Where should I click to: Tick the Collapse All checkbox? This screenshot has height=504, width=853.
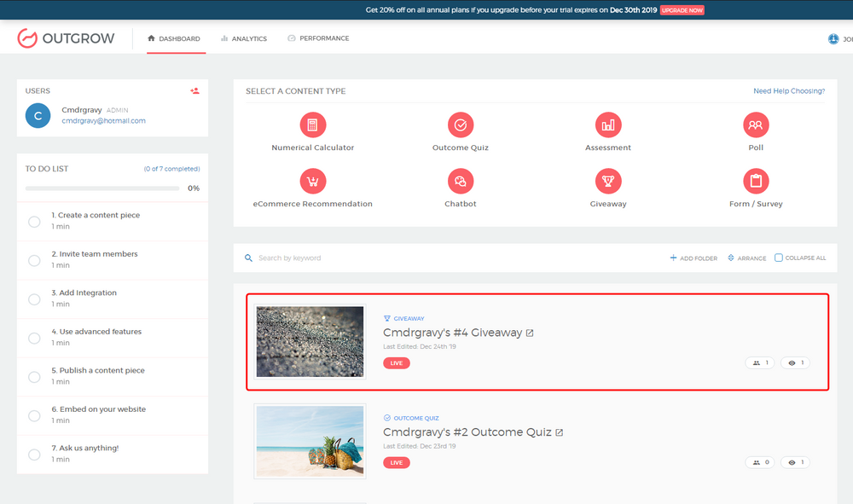(779, 258)
